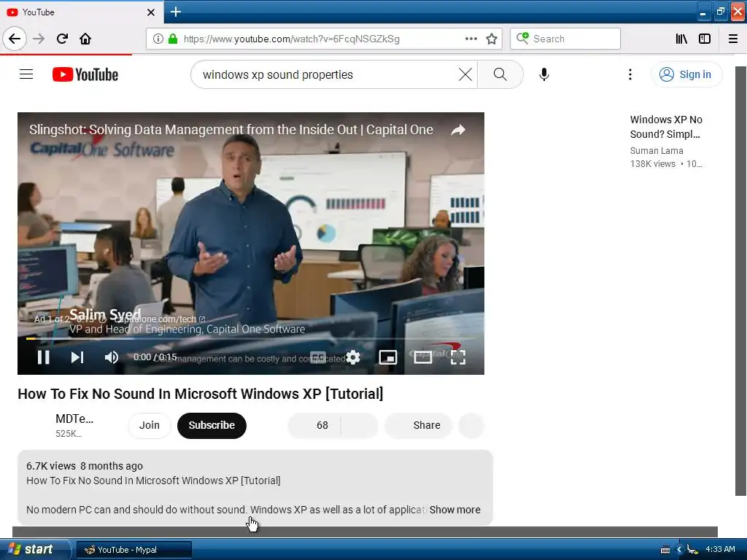Select the YouTube browser tab

[x=82, y=12]
